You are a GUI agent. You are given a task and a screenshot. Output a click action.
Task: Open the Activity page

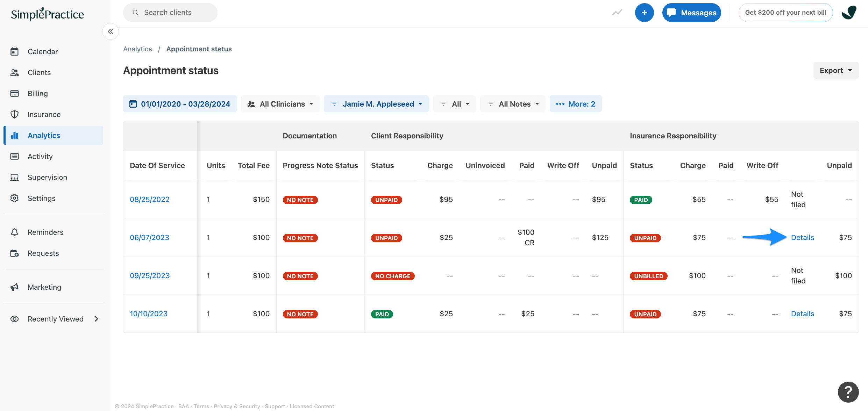pos(40,156)
